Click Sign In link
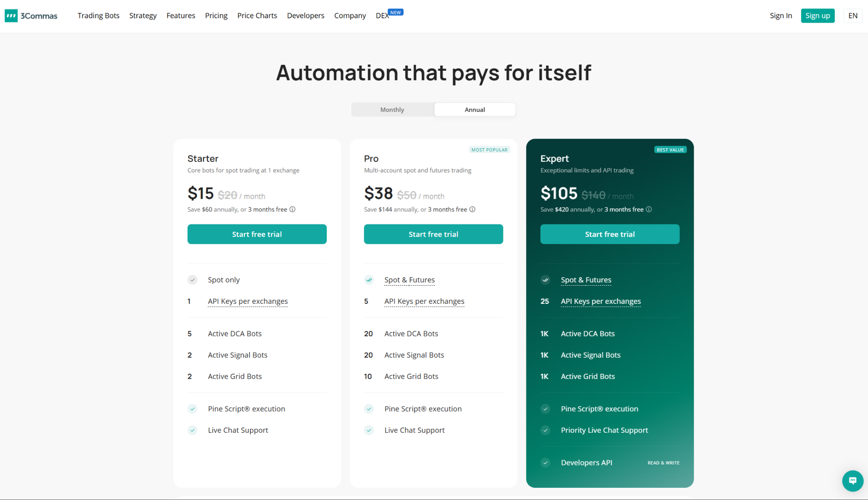This screenshot has height=500, width=868. 781,16
